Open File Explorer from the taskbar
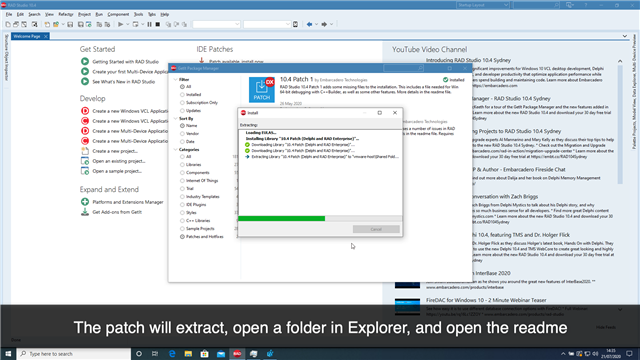The image size is (640, 360). (188, 354)
